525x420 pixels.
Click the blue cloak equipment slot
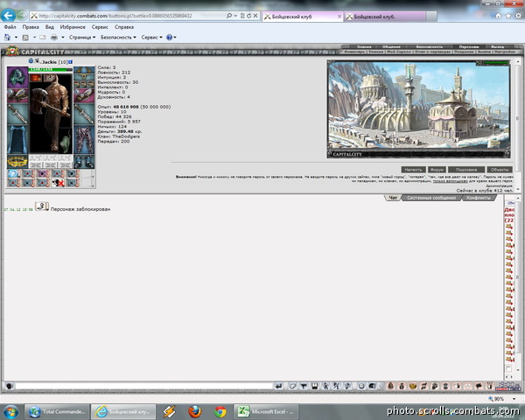[17, 139]
